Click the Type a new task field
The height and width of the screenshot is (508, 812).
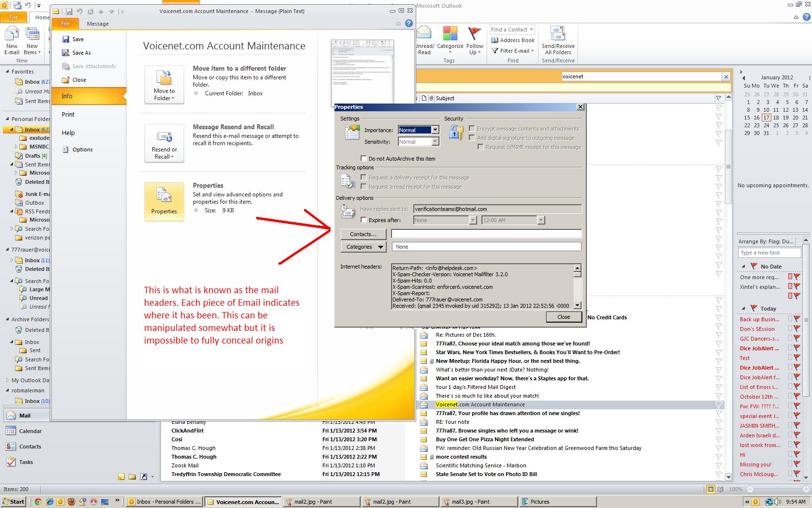[x=769, y=253]
